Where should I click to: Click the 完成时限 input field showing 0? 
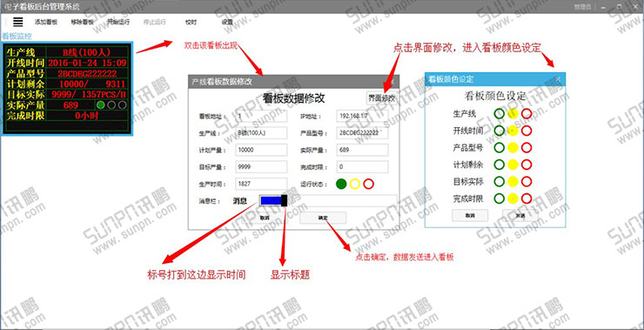pyautogui.click(x=362, y=167)
